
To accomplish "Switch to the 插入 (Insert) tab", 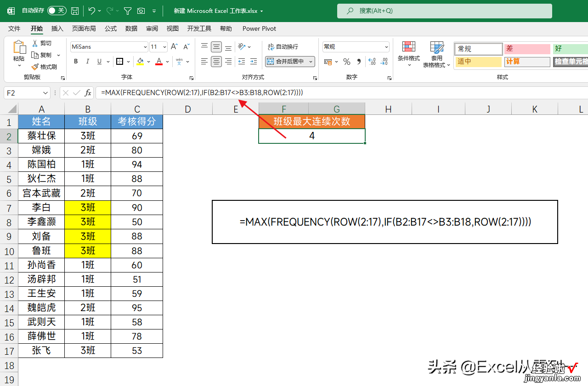I will 57,28.
